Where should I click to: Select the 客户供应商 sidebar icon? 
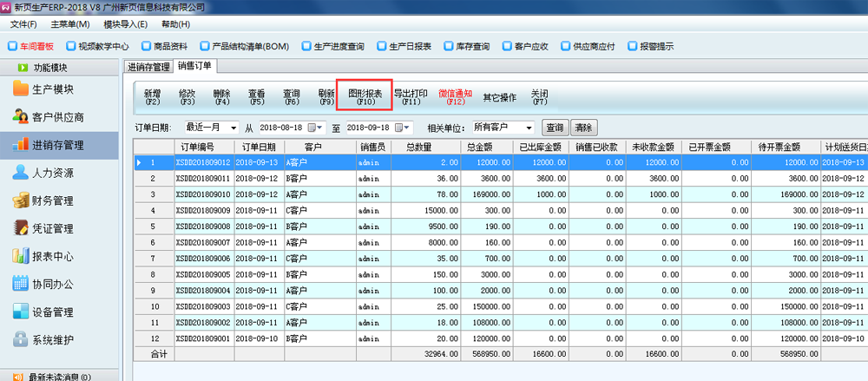20,117
